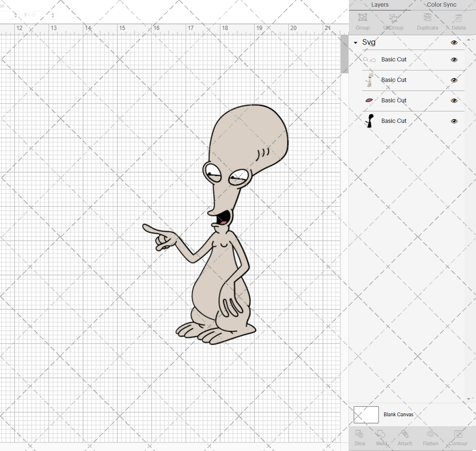The image size is (476, 451).
Task: Click the Attach icon
Action: click(x=405, y=438)
